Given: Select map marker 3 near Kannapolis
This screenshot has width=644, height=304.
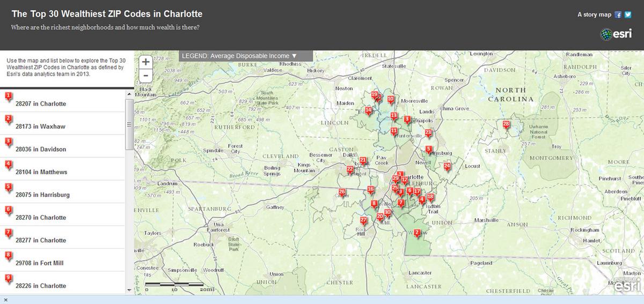Looking at the screenshot, I should pos(407,120).
